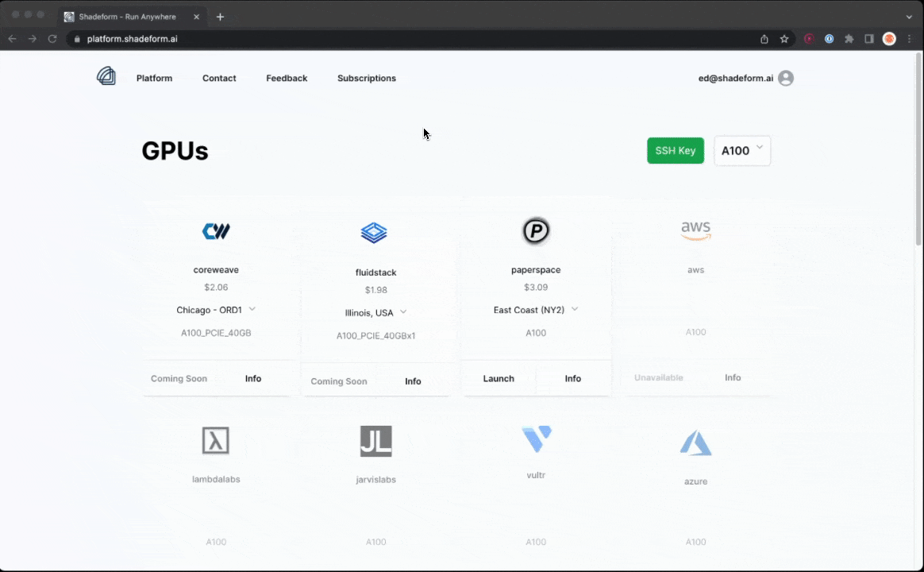Click Unavailable on the aws card
The image size is (924, 572).
tap(659, 377)
